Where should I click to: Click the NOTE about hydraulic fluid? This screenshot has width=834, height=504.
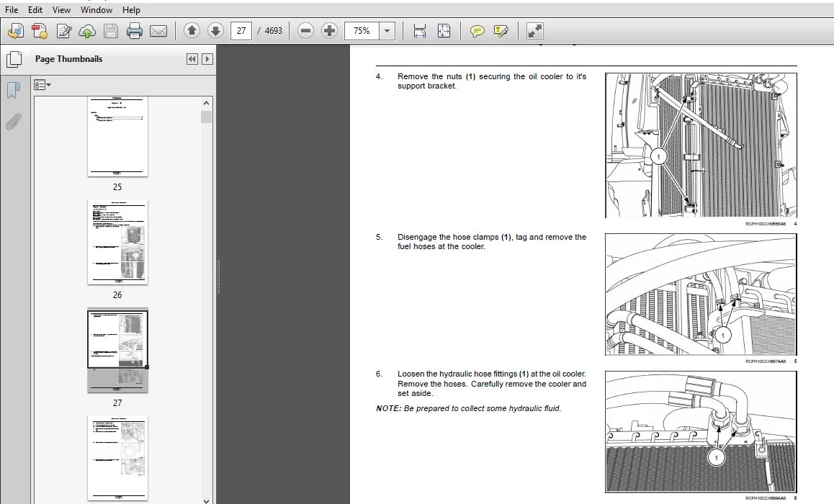point(468,408)
